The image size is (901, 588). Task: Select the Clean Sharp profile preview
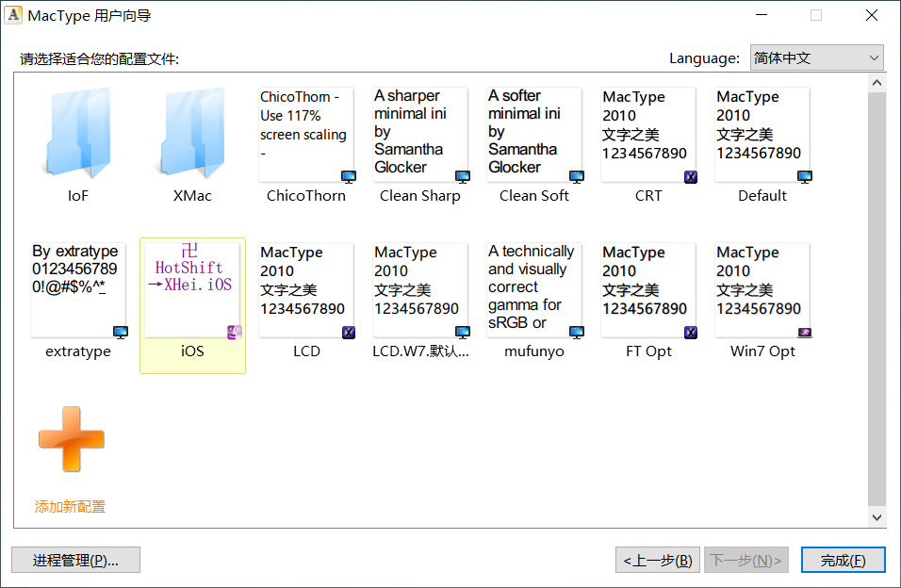[420, 135]
